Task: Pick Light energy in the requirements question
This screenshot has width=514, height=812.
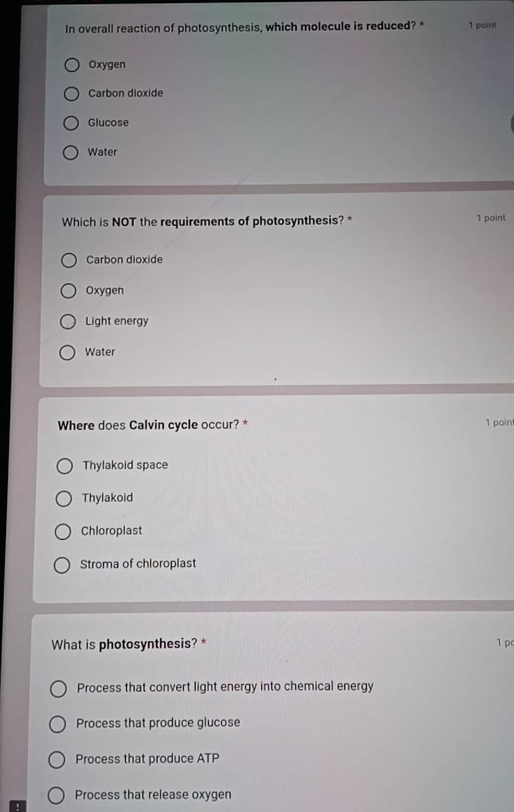Action: pos(69,321)
